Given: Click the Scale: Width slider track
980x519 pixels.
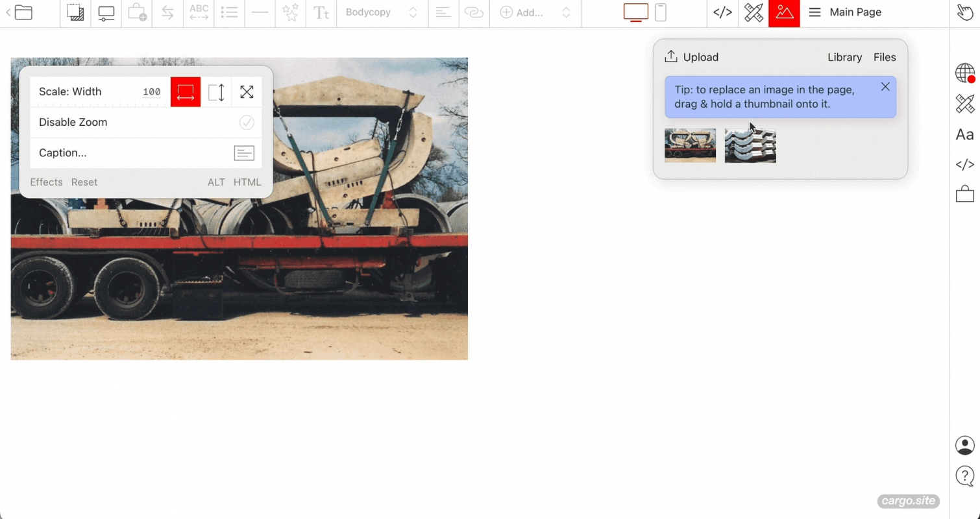Looking at the screenshot, I should tap(100, 104).
